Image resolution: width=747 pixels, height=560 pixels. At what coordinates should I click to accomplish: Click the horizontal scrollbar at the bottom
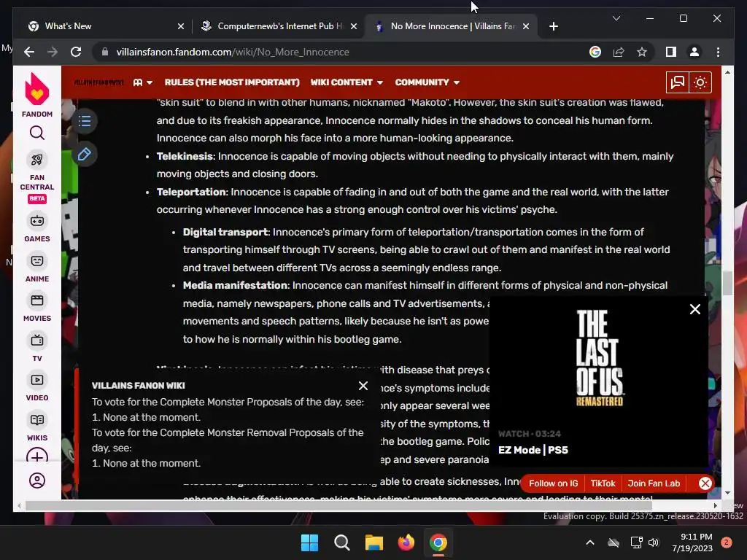[338, 506]
